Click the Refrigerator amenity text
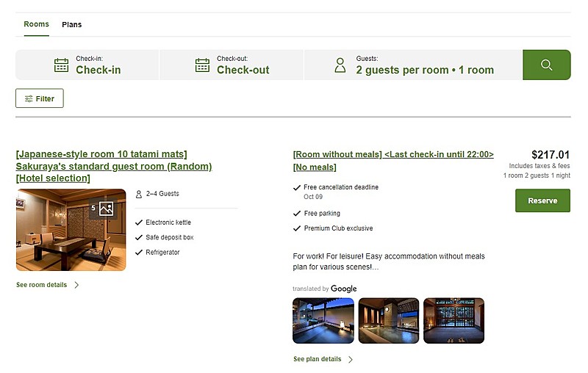The image size is (588, 373). 162,253
